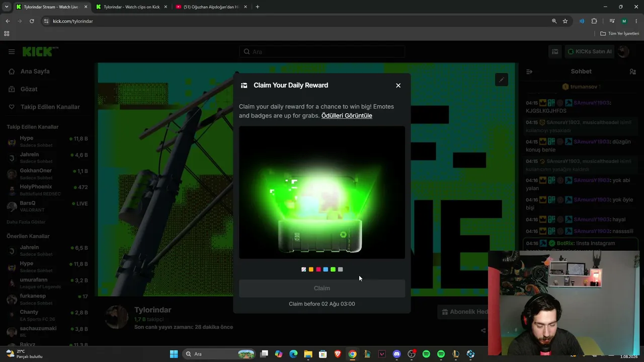
Task: Open furkanesp recommended channel
Action: [47, 299]
